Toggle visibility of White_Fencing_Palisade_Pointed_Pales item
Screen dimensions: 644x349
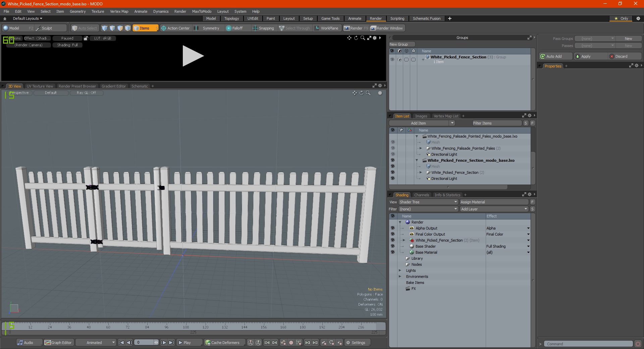[x=392, y=148]
